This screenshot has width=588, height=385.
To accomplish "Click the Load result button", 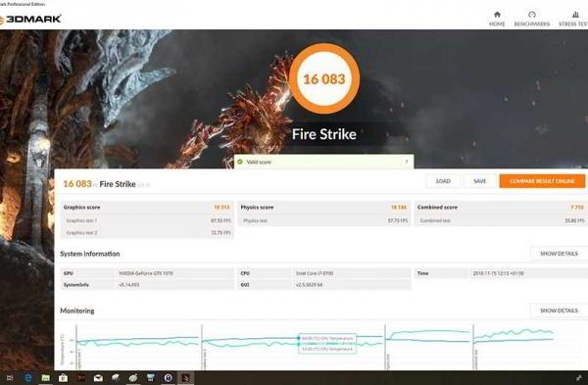I will (x=443, y=181).
